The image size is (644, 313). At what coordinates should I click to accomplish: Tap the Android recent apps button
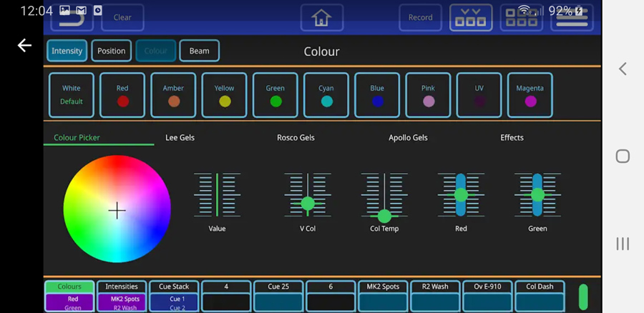[623, 244]
